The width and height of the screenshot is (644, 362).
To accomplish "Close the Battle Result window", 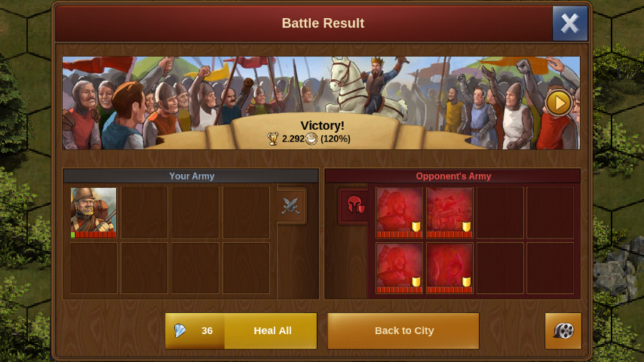I will (x=569, y=23).
